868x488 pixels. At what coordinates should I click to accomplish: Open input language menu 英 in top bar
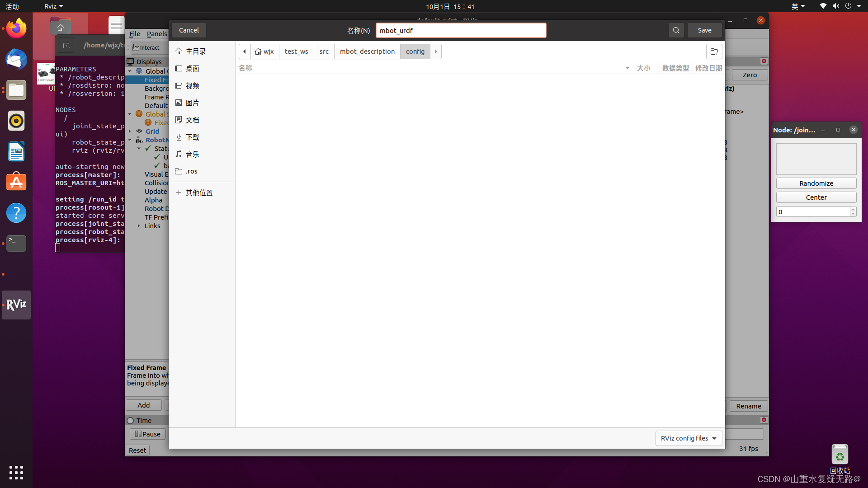[x=798, y=6]
